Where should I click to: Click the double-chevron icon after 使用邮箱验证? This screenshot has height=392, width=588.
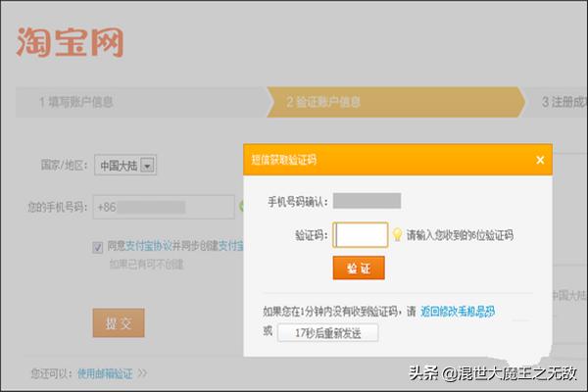click(142, 373)
